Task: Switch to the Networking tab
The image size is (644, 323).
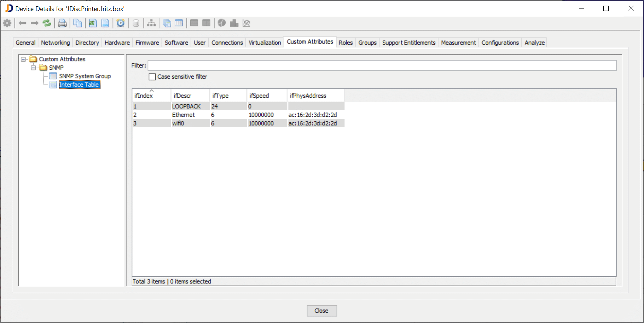Action: (x=55, y=42)
